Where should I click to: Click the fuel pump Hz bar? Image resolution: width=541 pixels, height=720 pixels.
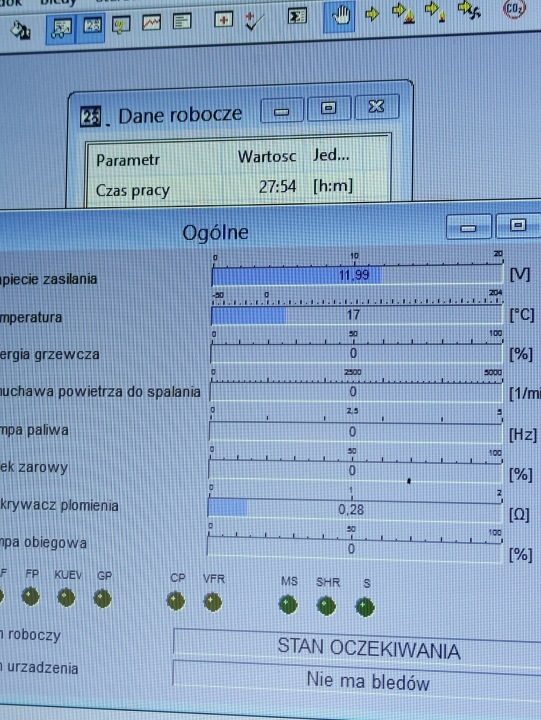point(355,432)
